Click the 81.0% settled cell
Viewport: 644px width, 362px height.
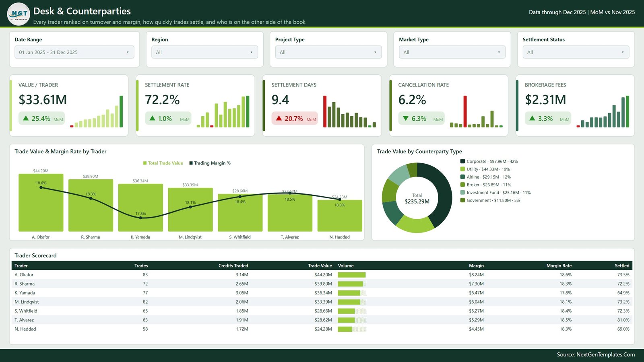pyautogui.click(x=623, y=320)
